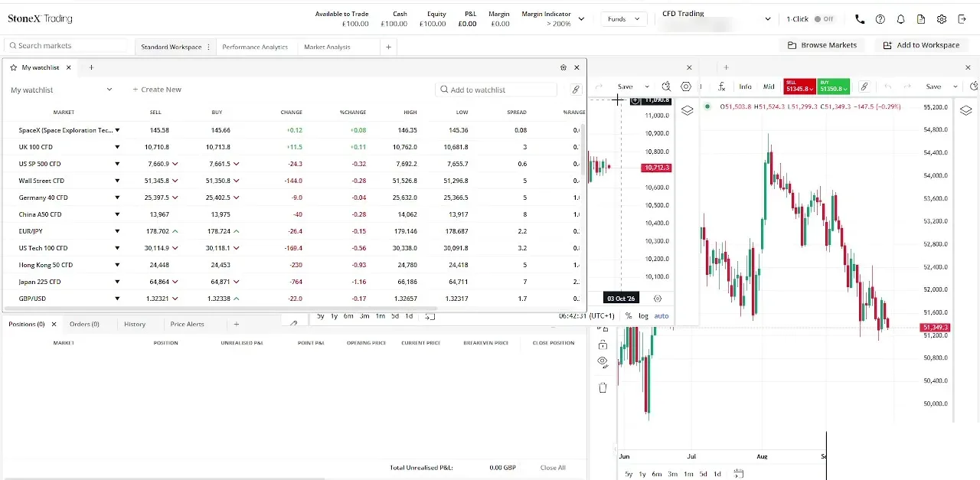The width and height of the screenshot is (980, 480).
Task: Click the time axis gear icon on UK 100 chart
Action: [657, 299]
